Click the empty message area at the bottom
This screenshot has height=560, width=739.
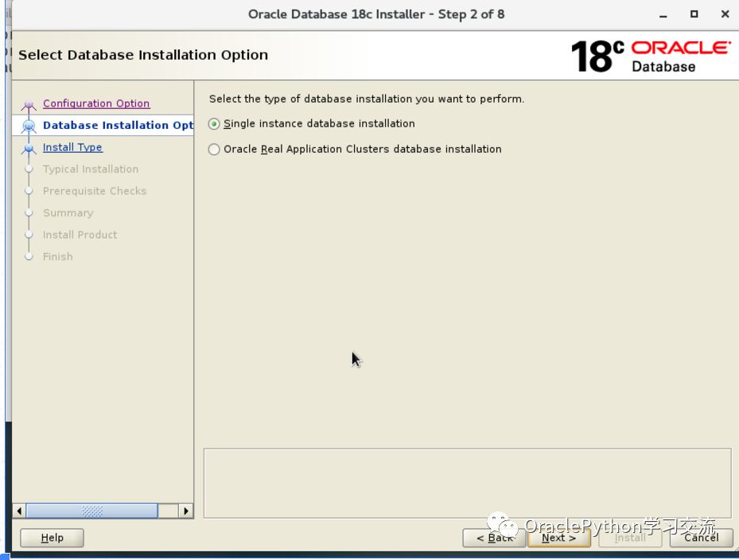468,483
